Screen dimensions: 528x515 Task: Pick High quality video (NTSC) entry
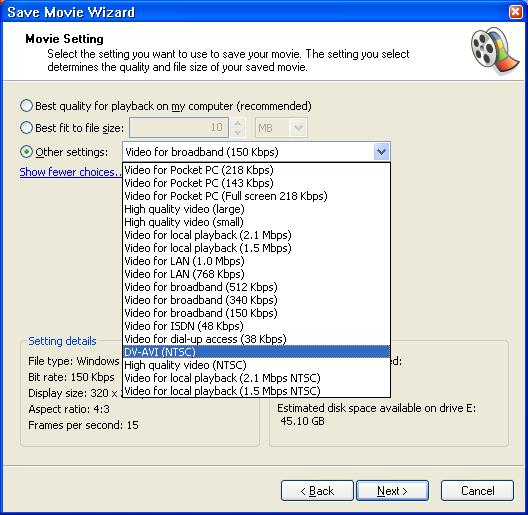(x=256, y=365)
